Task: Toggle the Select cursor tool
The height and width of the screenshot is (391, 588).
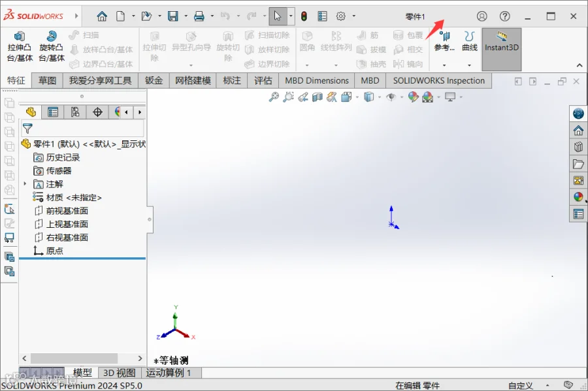Action: coord(278,16)
